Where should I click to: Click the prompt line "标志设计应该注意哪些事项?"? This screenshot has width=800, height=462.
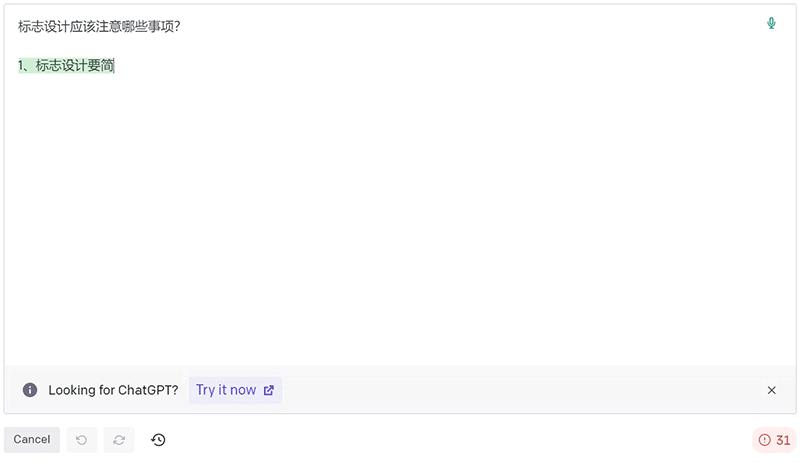(x=98, y=27)
